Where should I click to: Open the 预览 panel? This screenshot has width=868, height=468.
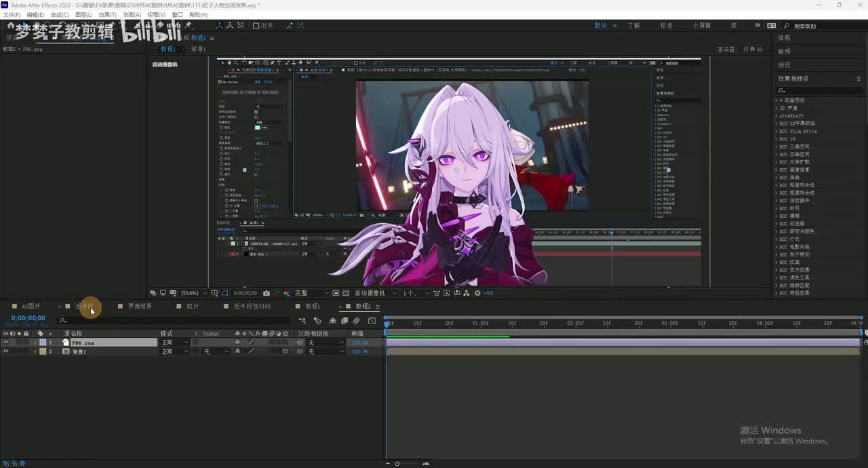point(784,65)
